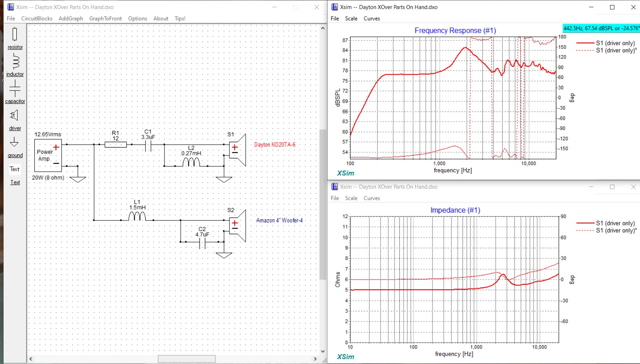The height and width of the screenshot is (364, 640).
Task: Select resistor R1 in the circuit
Action: click(115, 145)
